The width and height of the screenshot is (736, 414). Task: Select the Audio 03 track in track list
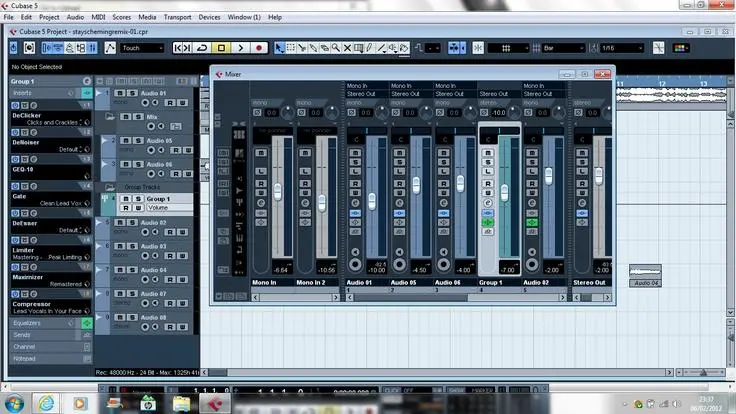pyautogui.click(x=153, y=246)
